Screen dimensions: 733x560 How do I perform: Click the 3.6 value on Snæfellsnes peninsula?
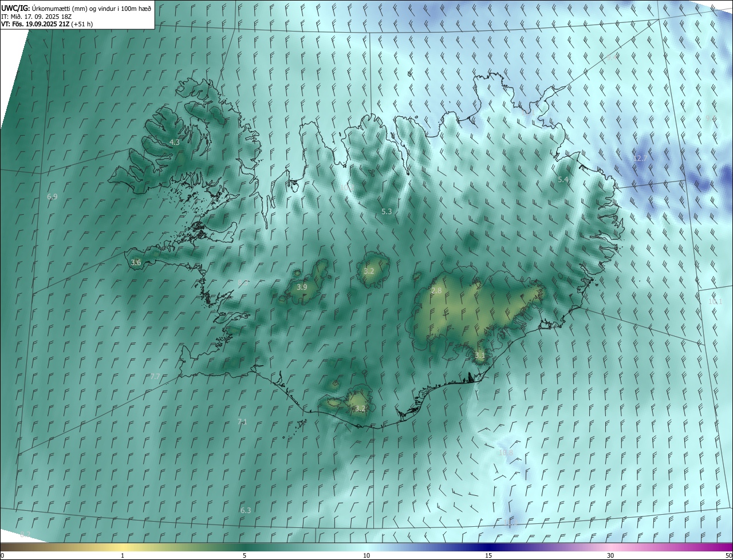coord(136,262)
